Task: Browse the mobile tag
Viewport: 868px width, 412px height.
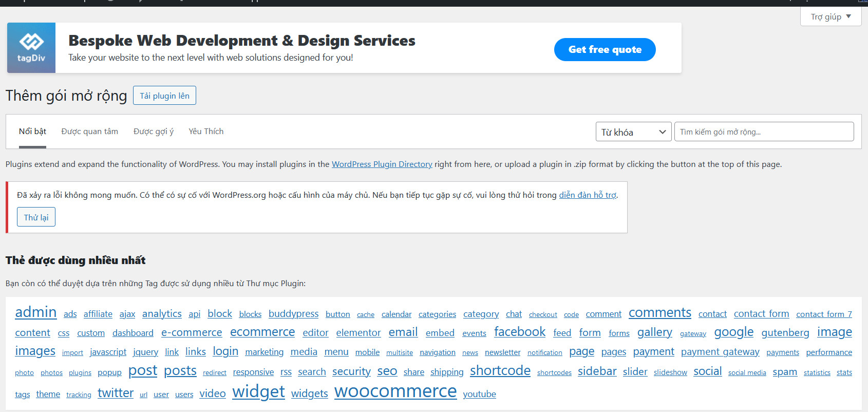Action: [x=367, y=352]
